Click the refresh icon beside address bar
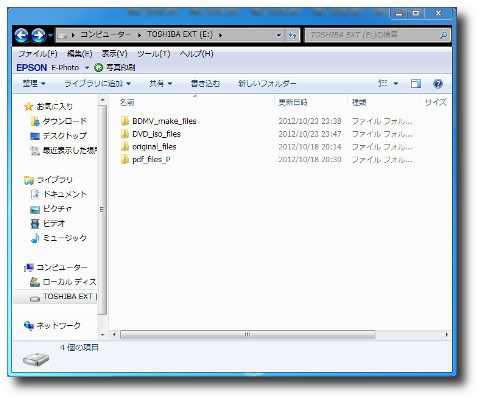The height and width of the screenshot is (400, 480). click(x=292, y=35)
